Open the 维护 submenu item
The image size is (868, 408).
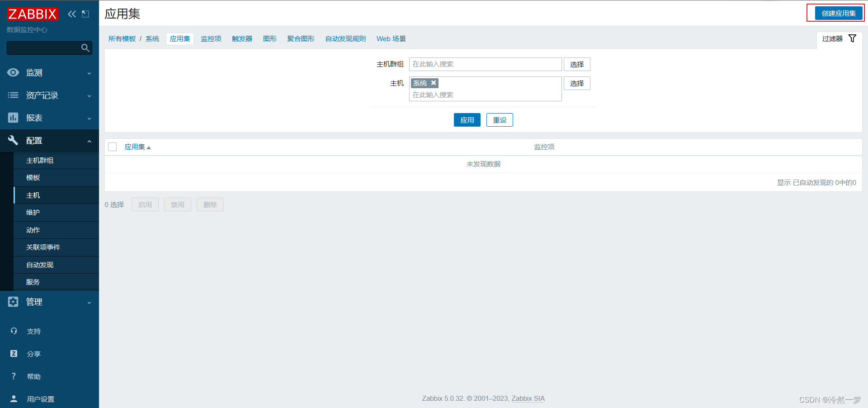56,213
